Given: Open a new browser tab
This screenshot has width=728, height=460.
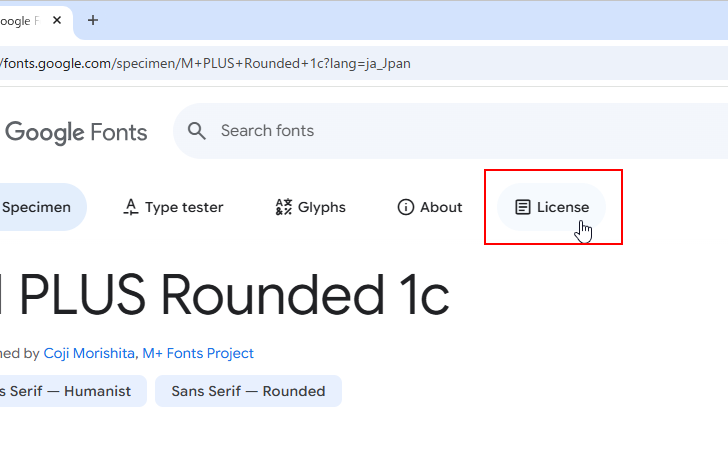Looking at the screenshot, I should [x=93, y=20].
